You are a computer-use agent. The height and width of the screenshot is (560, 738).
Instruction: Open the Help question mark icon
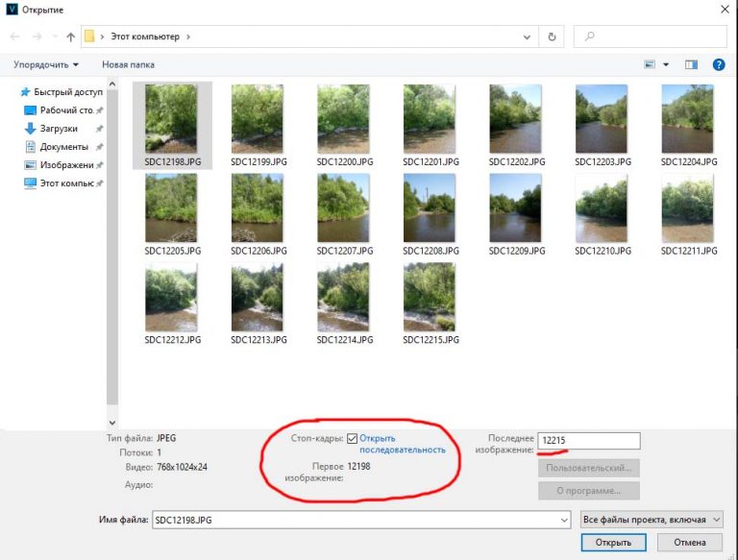[718, 64]
